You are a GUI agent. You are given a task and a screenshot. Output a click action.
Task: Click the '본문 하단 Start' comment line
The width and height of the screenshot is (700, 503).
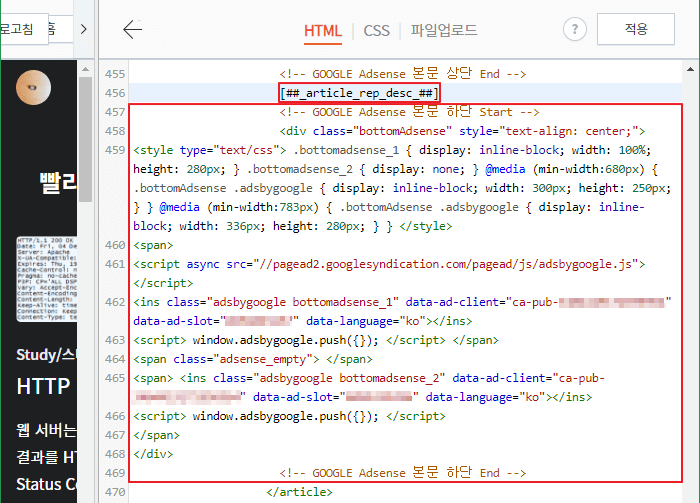pyautogui.click(x=409, y=112)
